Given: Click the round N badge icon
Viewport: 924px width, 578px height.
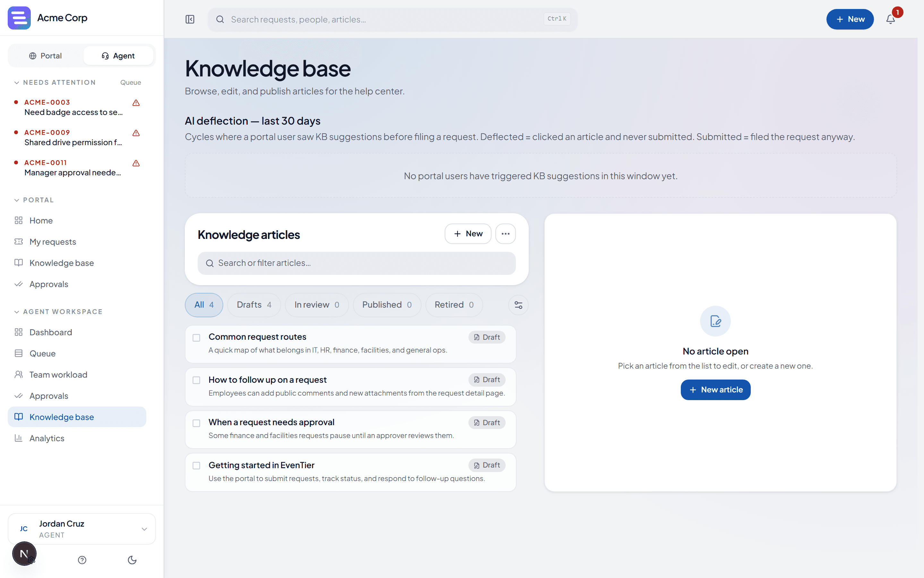Looking at the screenshot, I should [24, 554].
